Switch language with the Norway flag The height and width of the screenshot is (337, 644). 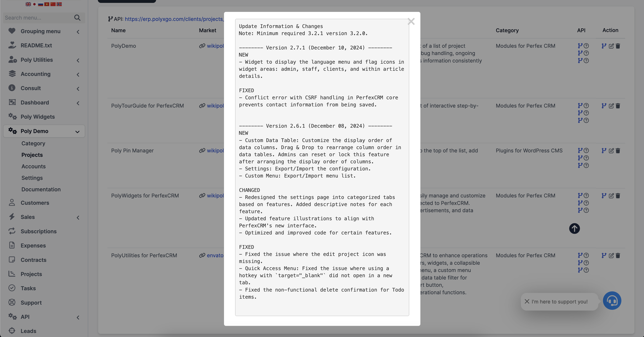pos(59,4)
